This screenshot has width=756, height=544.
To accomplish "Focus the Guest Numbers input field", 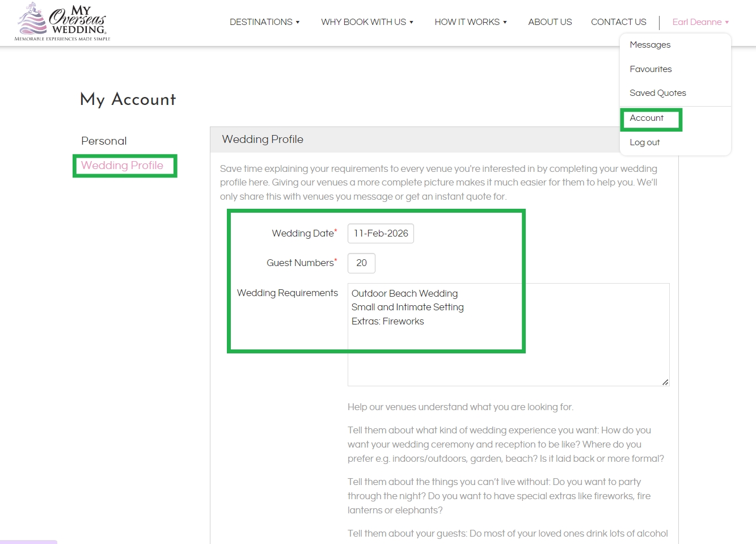I will (361, 263).
